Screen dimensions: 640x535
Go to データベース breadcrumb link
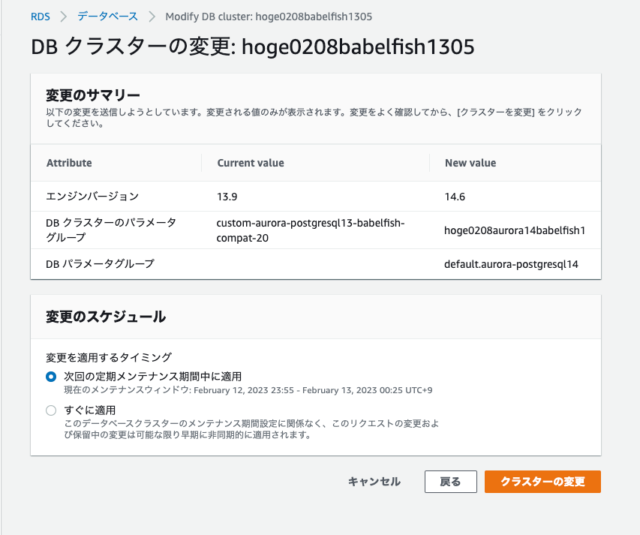click(108, 17)
